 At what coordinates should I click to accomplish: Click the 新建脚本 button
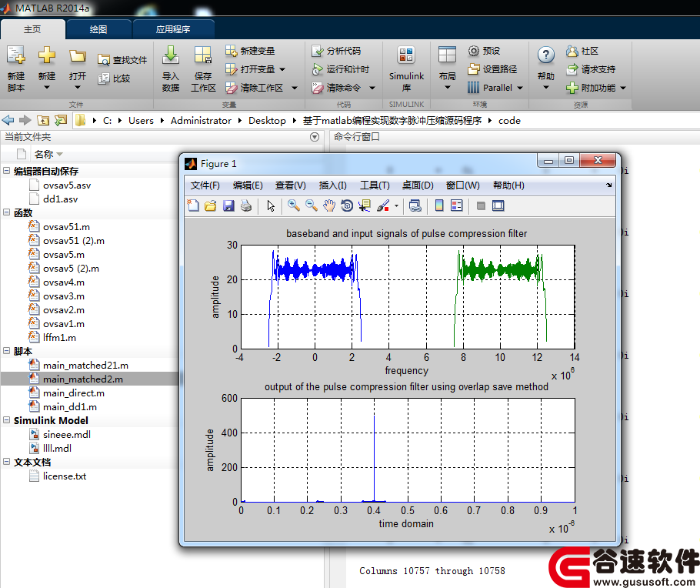(x=16, y=68)
